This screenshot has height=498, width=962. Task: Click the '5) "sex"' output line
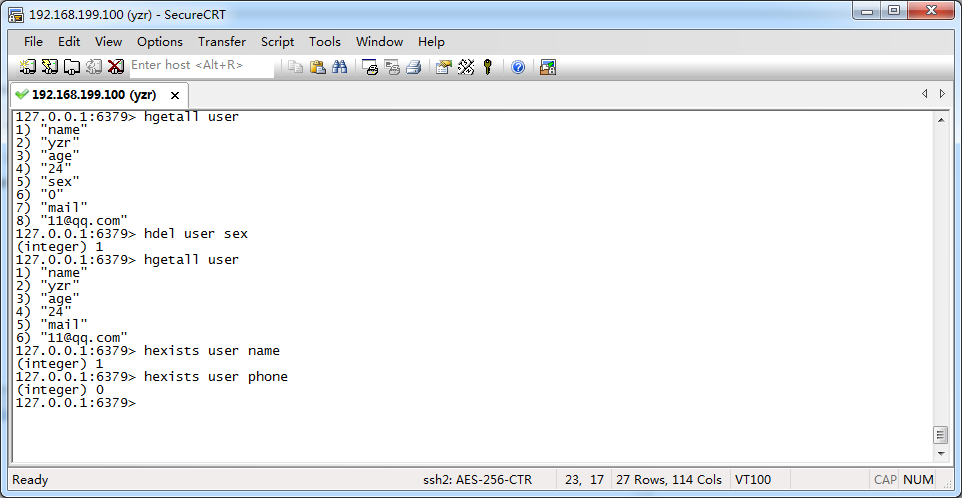tap(47, 182)
